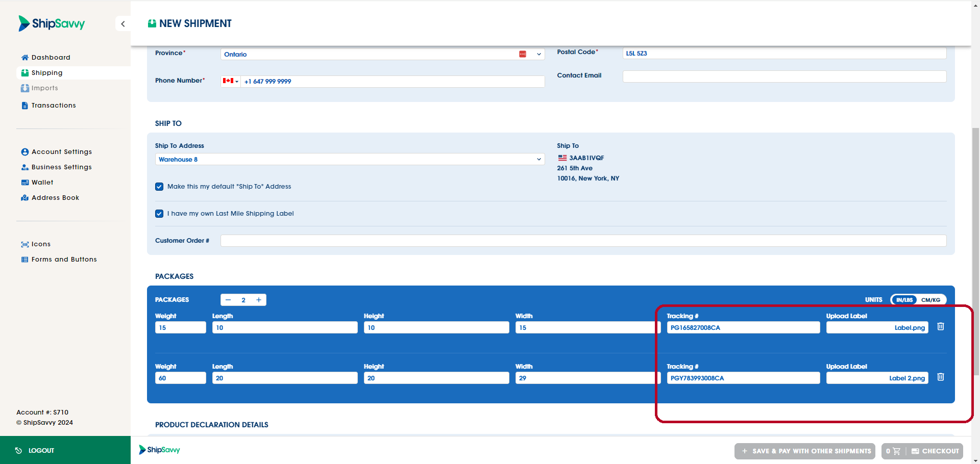Open Ship To Address dropdown Warehouse 8
This screenshot has height=464, width=980.
pyautogui.click(x=350, y=159)
